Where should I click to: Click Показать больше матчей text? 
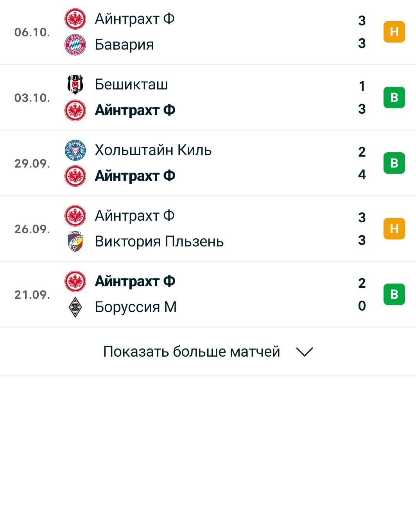click(x=192, y=352)
